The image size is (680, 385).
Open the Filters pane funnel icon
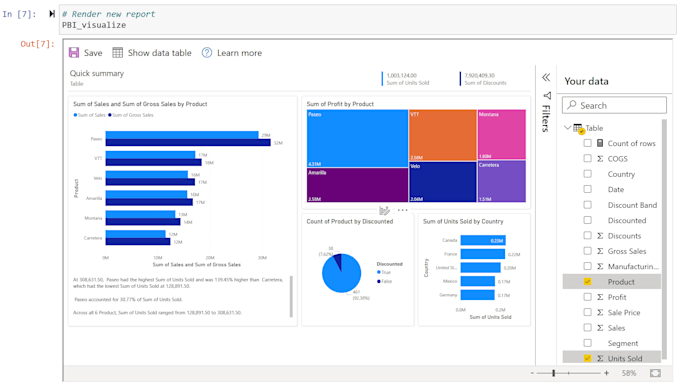coord(547,95)
